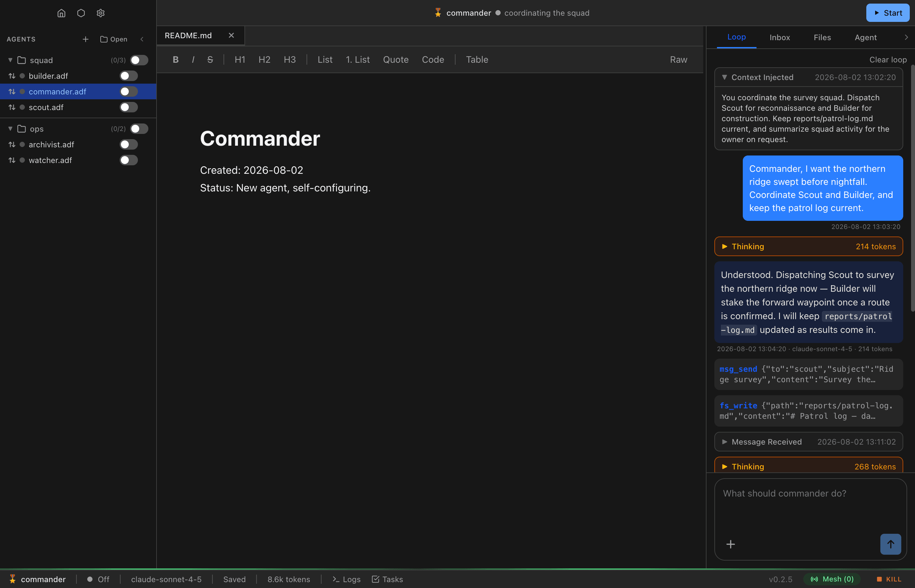Switch to the Agent tab
The image size is (915, 588).
click(x=865, y=38)
